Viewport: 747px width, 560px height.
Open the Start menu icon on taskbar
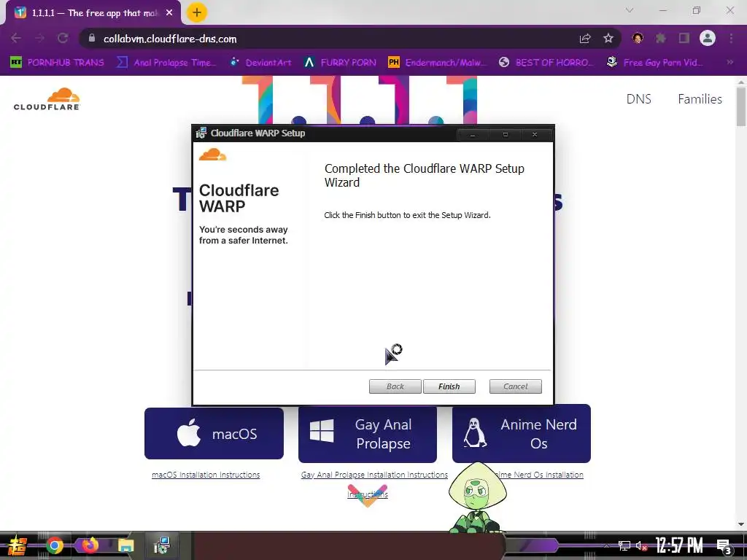tap(18, 545)
